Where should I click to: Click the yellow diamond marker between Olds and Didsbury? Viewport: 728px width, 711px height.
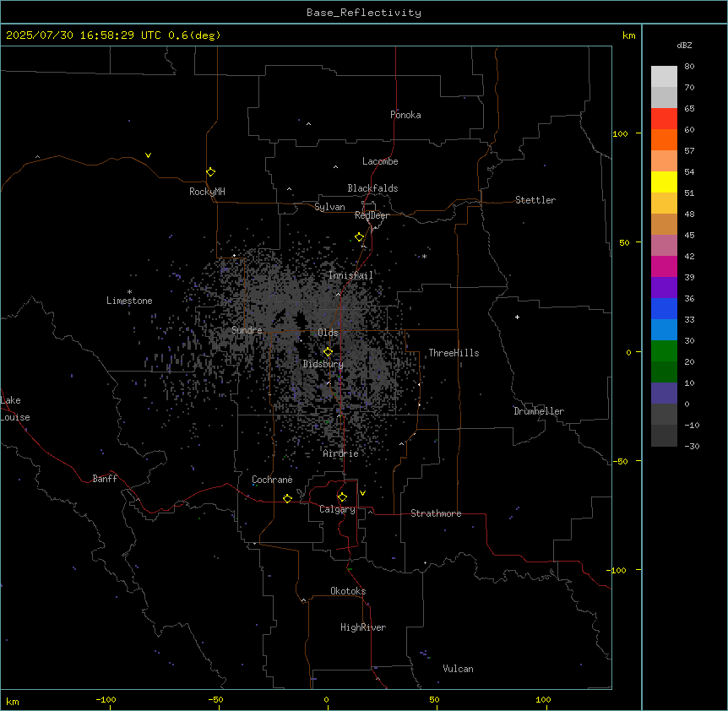click(328, 352)
